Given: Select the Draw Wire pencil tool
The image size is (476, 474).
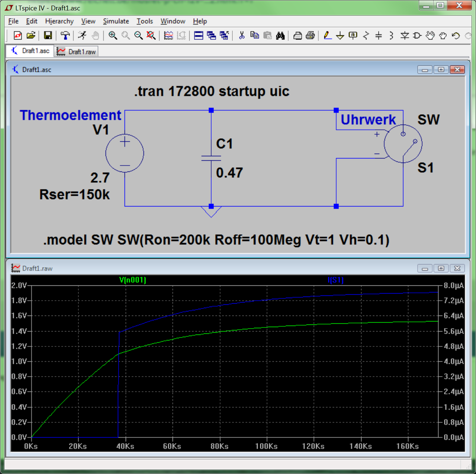Looking at the screenshot, I should pyautogui.click(x=327, y=35).
